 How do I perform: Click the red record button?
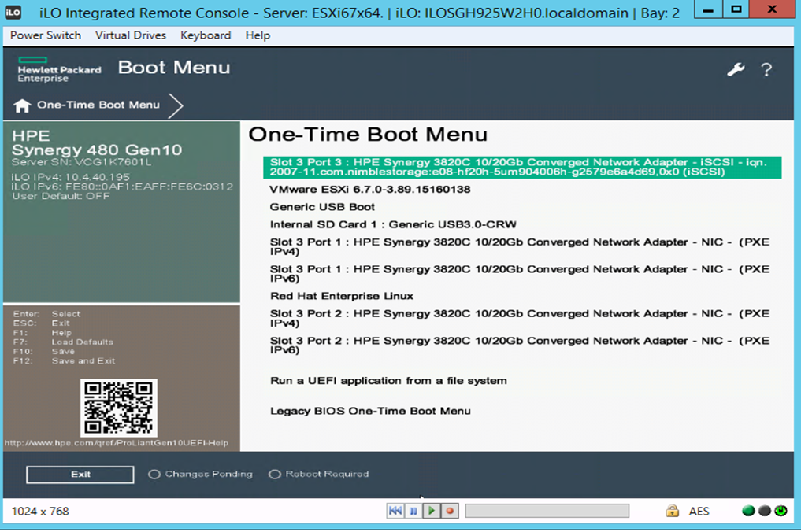(449, 511)
